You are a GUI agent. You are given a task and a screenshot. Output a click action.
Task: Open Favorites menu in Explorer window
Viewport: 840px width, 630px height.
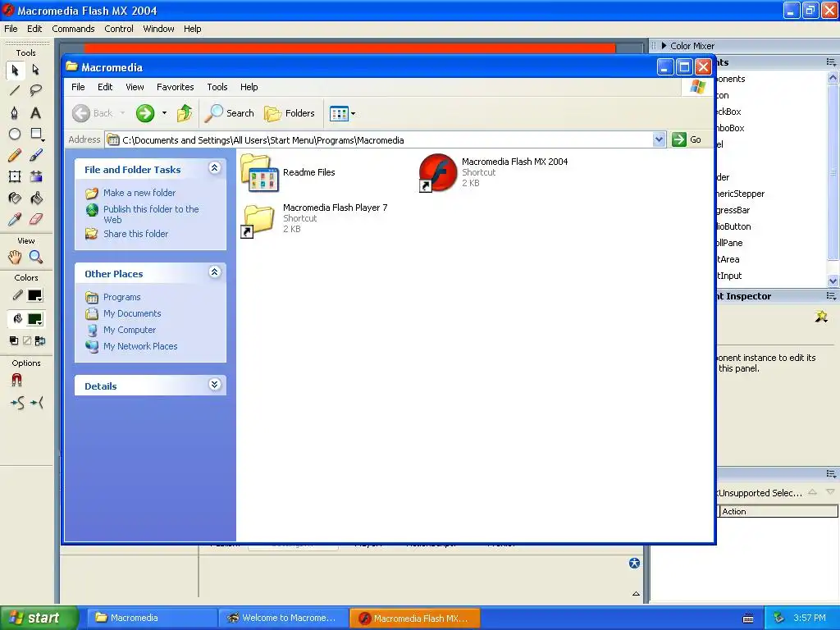[176, 87]
